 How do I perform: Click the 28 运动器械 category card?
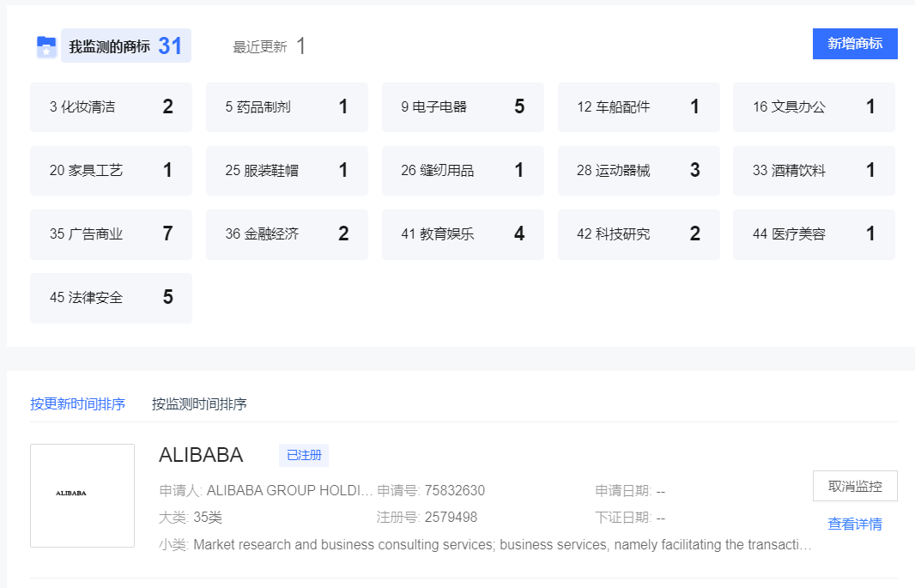point(639,170)
